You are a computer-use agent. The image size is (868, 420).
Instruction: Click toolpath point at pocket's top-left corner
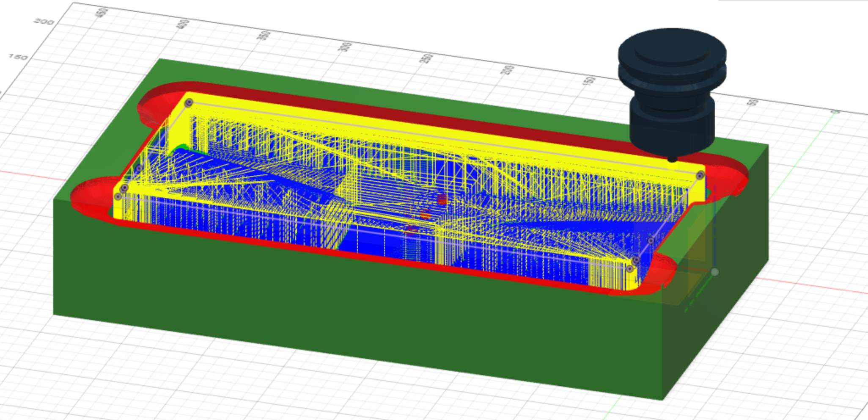pos(189,102)
